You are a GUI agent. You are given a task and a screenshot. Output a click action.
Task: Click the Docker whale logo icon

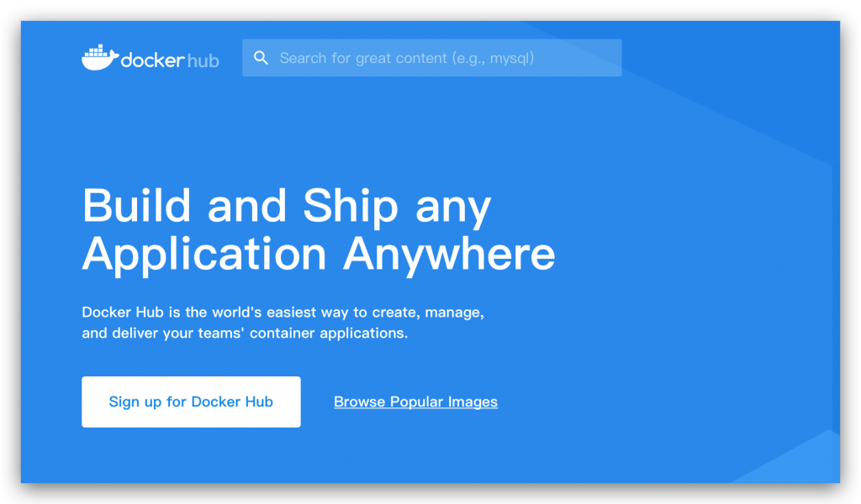pyautogui.click(x=99, y=58)
